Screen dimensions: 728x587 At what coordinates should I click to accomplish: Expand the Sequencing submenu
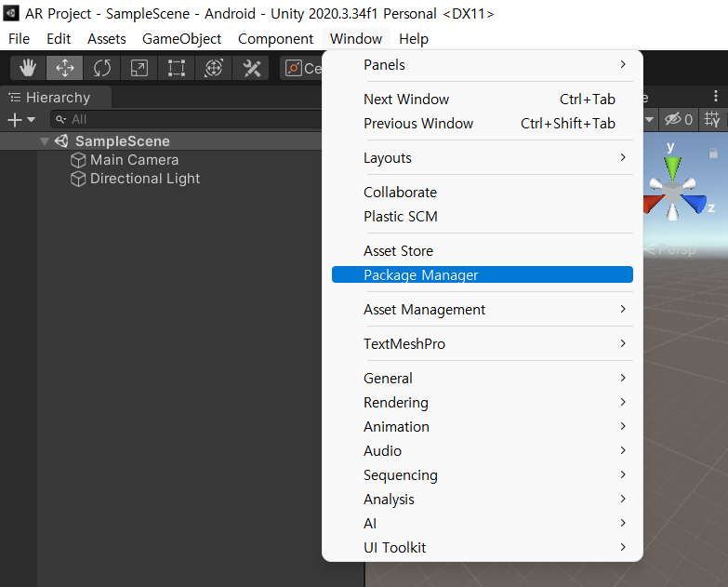[x=482, y=474]
